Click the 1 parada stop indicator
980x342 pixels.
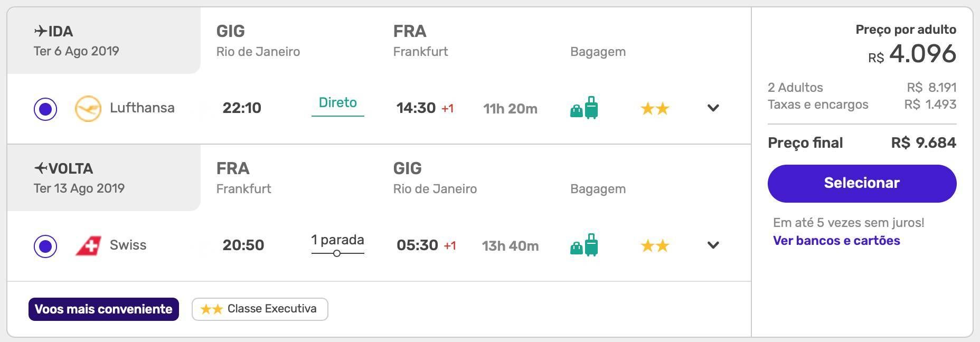[x=337, y=244]
